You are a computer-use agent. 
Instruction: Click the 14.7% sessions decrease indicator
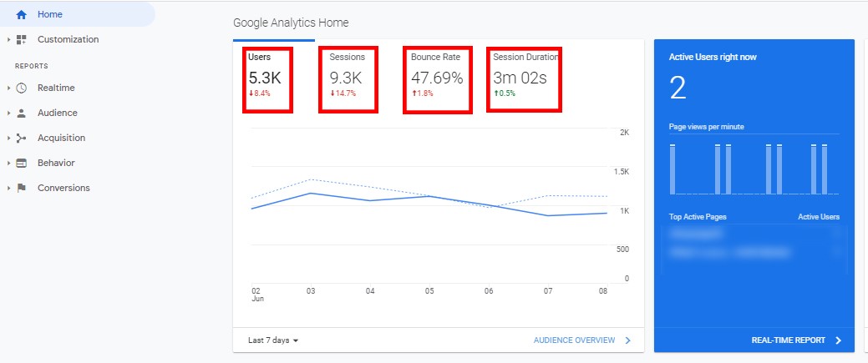pos(343,93)
